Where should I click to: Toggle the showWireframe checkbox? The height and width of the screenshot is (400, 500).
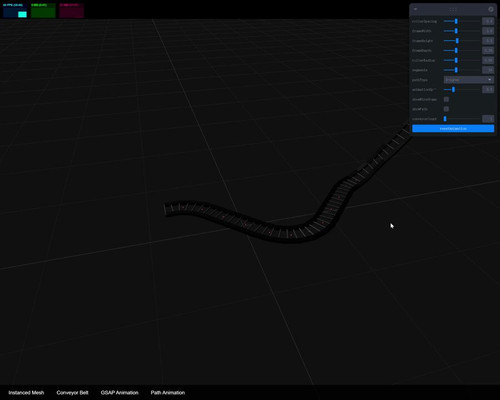[x=446, y=99]
